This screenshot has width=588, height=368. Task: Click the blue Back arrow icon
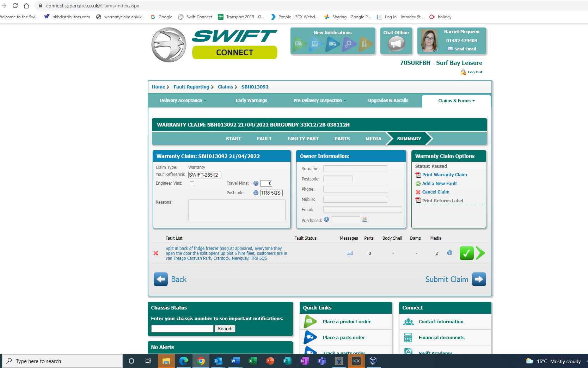coord(161,279)
